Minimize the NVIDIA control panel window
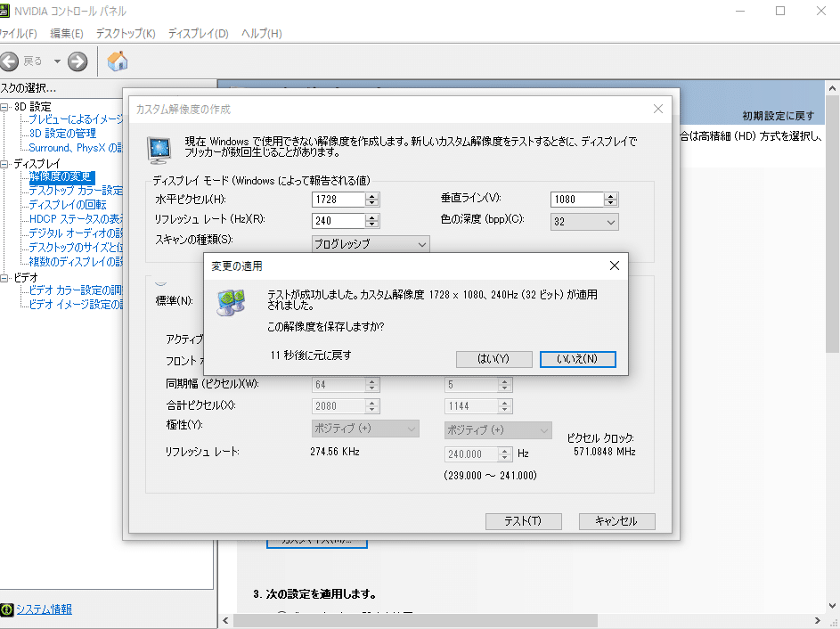The image size is (840, 629). [x=740, y=11]
